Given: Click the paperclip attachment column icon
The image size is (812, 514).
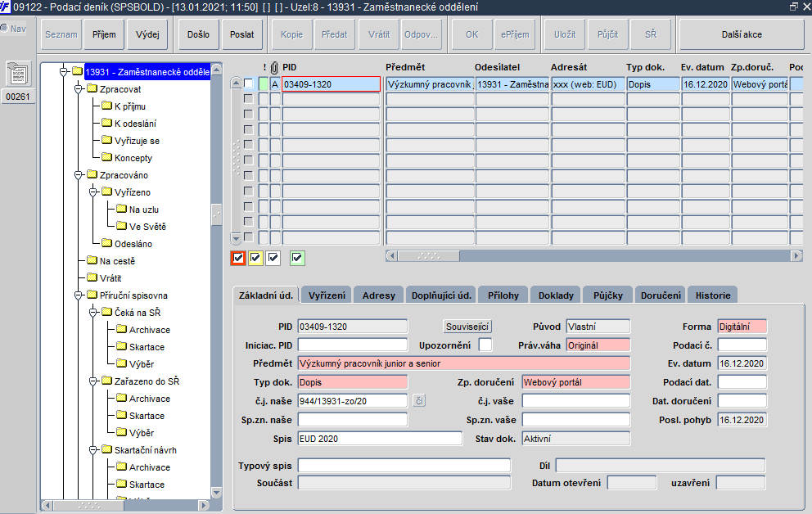Looking at the screenshot, I should click(x=274, y=67).
